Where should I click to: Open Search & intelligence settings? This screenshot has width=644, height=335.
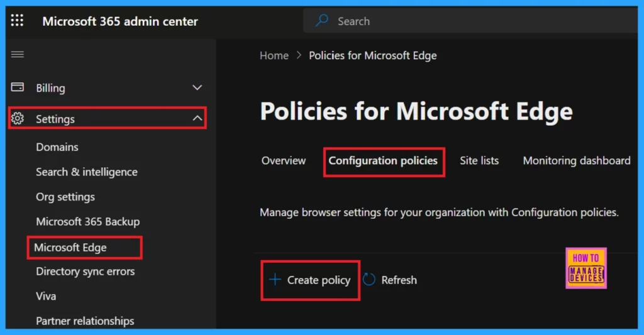point(87,172)
